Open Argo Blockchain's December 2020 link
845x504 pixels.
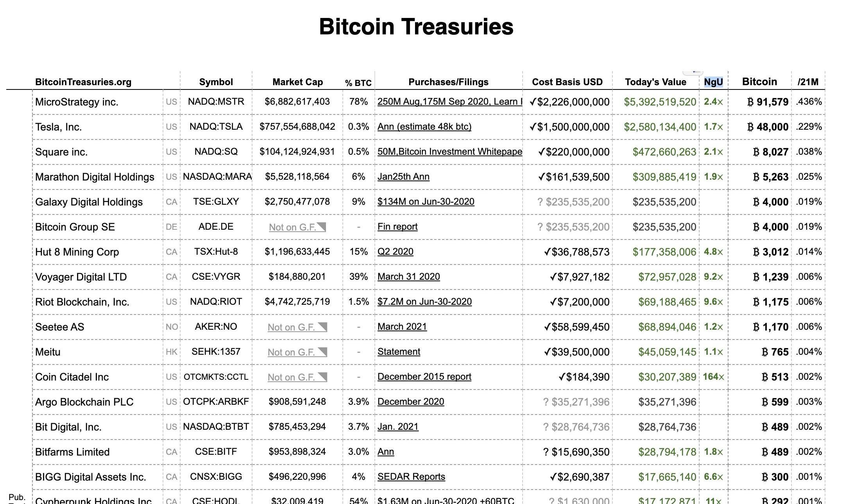click(410, 402)
